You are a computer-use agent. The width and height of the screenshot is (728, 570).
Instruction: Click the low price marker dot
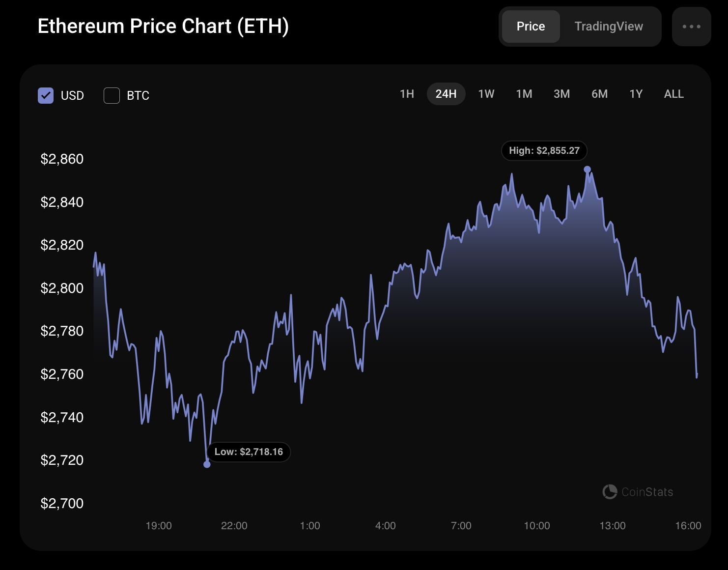coord(207,464)
